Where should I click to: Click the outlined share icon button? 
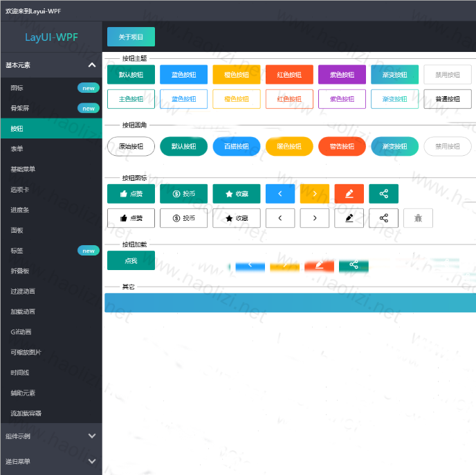click(383, 218)
